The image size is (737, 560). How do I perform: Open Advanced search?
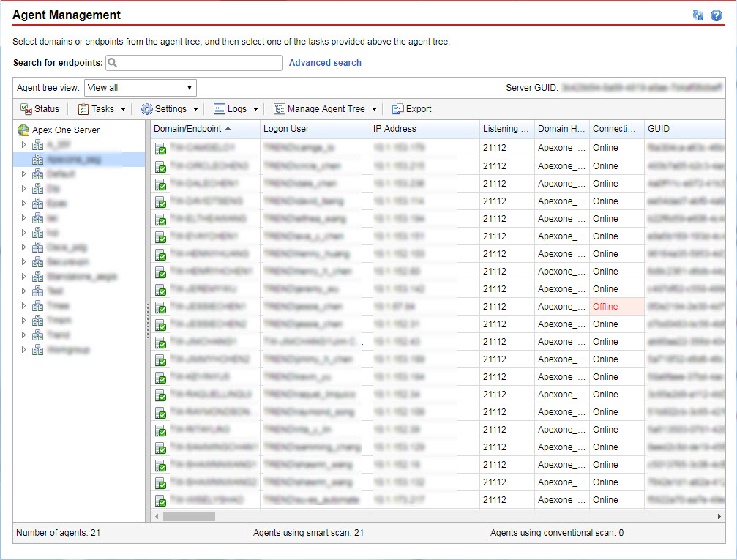click(324, 62)
